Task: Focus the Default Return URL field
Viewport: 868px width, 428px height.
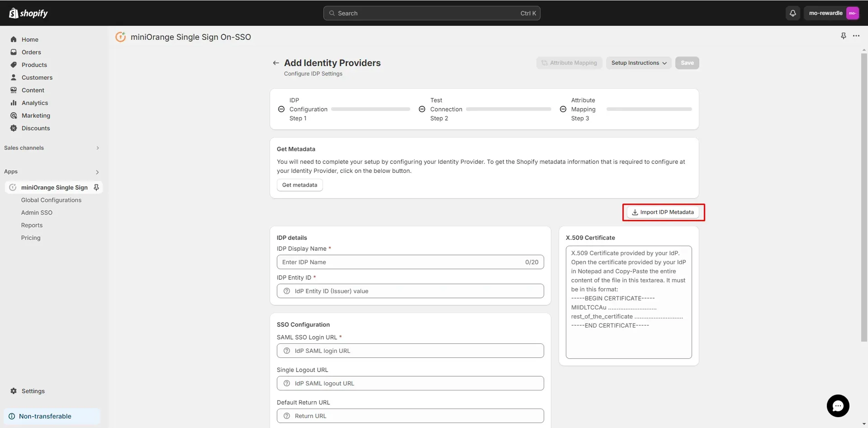Action: [x=410, y=416]
